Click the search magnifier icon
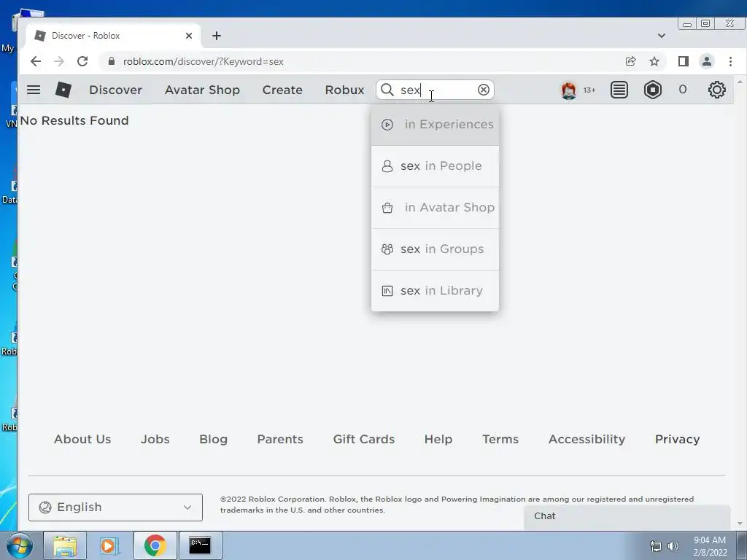 (387, 90)
